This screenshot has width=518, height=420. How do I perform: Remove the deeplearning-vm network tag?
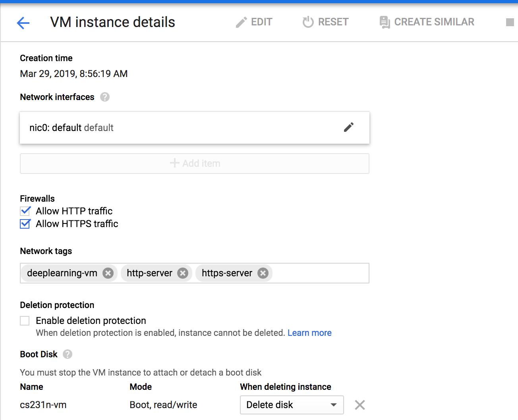tap(108, 273)
